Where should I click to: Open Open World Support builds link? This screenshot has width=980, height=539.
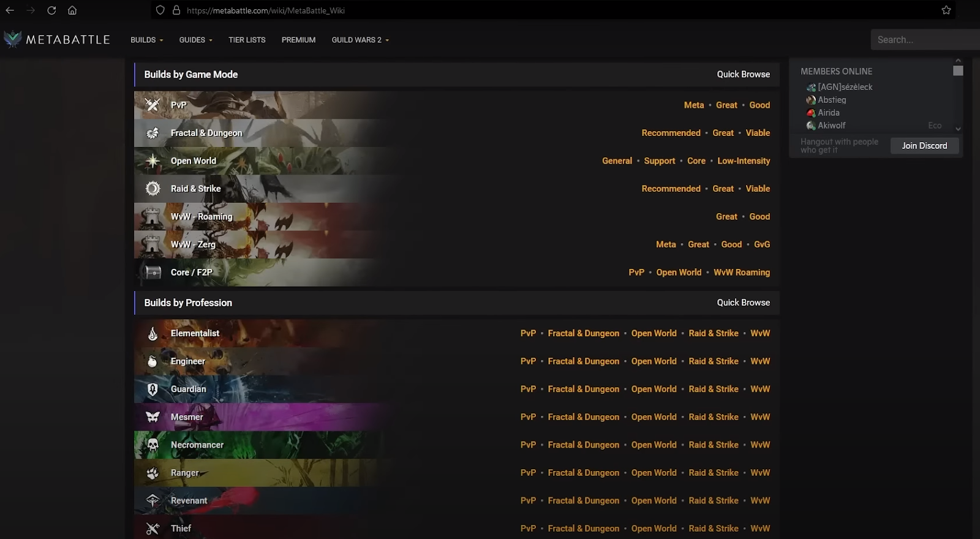pyautogui.click(x=660, y=161)
